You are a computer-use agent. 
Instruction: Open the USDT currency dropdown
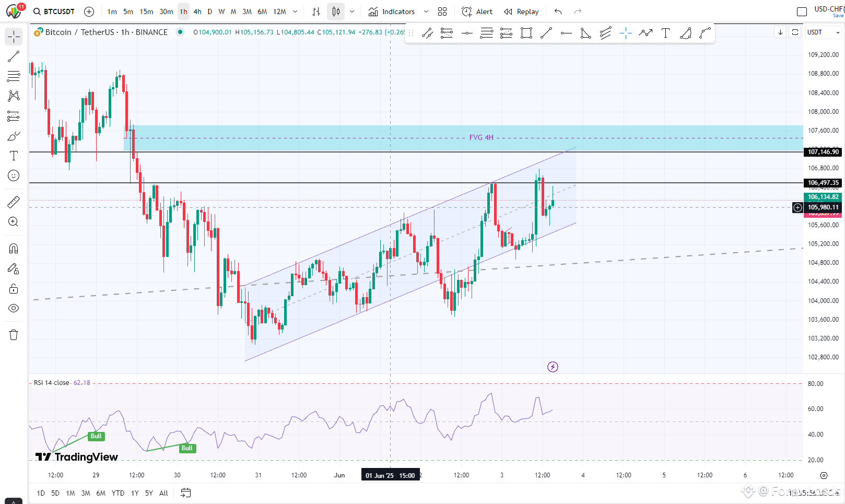click(823, 32)
